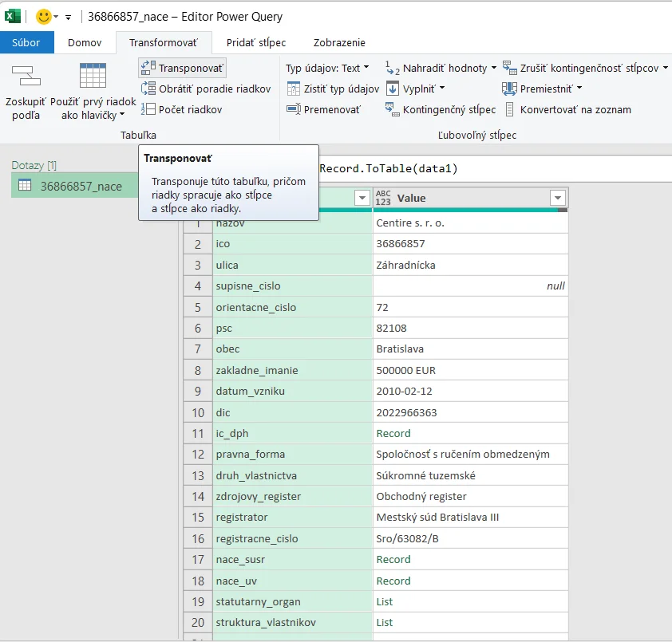Open the List link in the struktura_vlastnikov row
The width and height of the screenshot is (672, 642).
(x=385, y=622)
